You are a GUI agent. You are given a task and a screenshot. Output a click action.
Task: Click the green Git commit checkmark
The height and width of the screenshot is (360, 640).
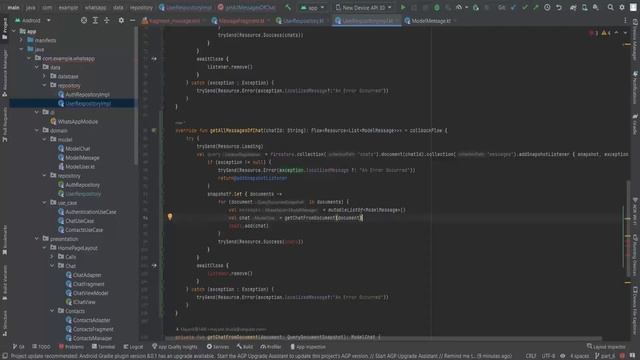pos(525,7)
